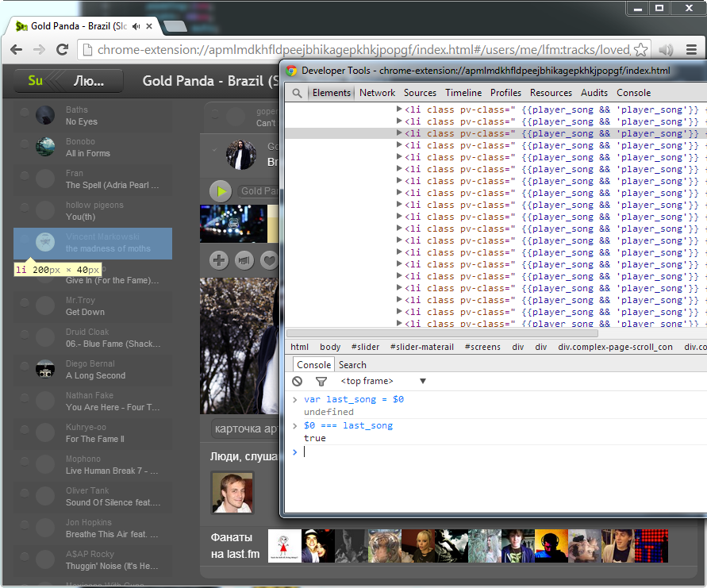The height and width of the screenshot is (588, 707).
Task: Open the Chrome hamburger menu
Action: coord(691,50)
